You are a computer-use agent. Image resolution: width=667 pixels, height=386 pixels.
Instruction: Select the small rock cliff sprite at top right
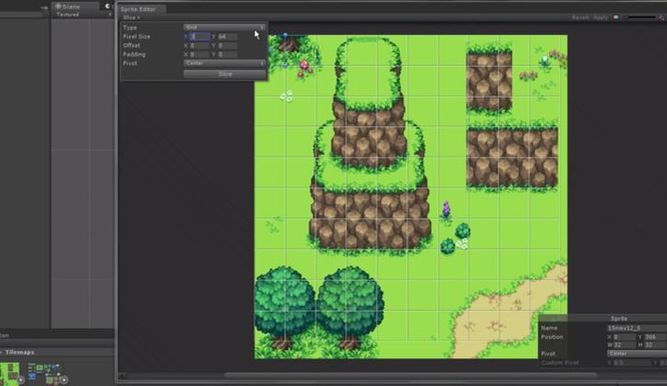[489, 80]
